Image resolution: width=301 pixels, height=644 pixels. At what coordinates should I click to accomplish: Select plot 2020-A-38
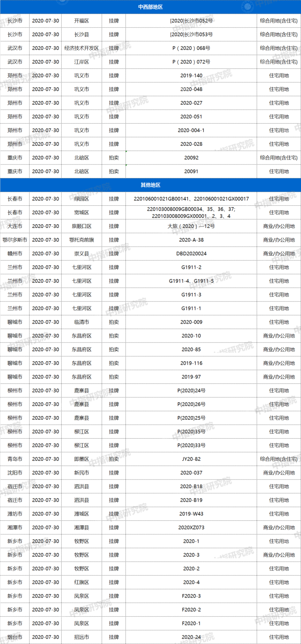191,240
